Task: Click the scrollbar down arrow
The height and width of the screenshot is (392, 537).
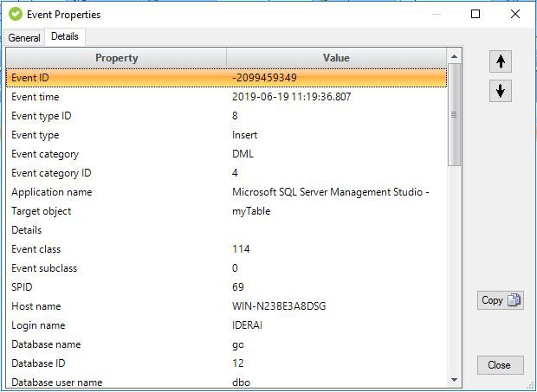Action: [455, 379]
